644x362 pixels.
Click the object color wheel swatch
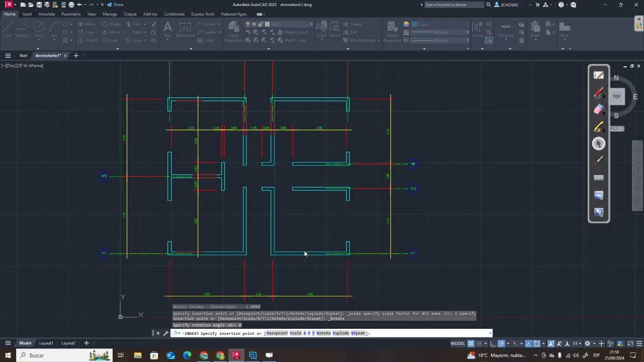tap(406, 24)
